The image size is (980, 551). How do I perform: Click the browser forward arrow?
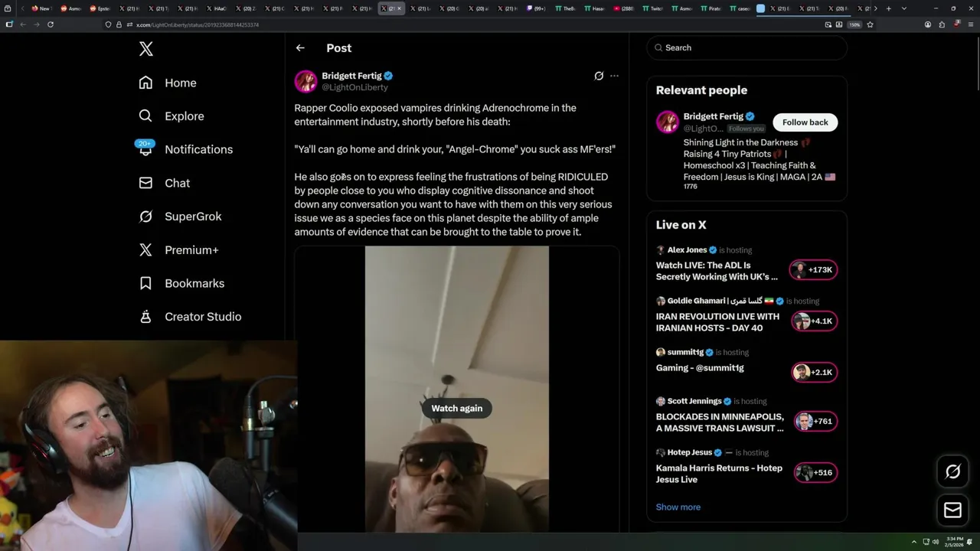point(36,24)
